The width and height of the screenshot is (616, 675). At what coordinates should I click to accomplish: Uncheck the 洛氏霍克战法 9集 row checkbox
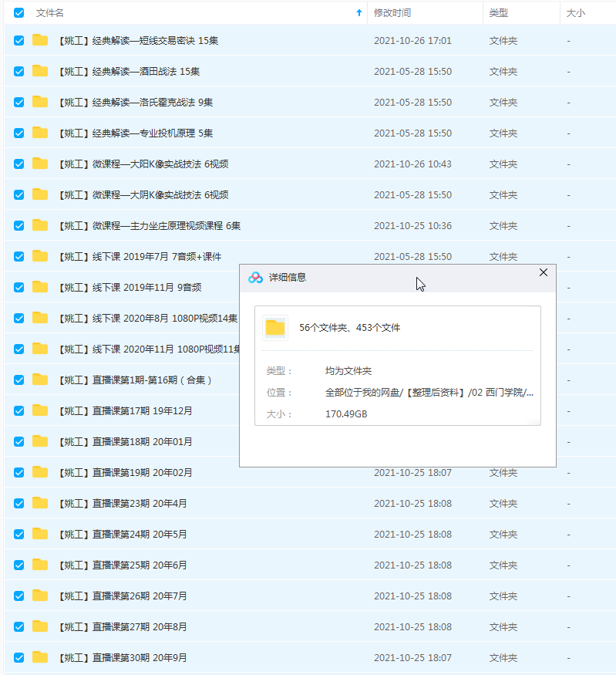pos(19,102)
